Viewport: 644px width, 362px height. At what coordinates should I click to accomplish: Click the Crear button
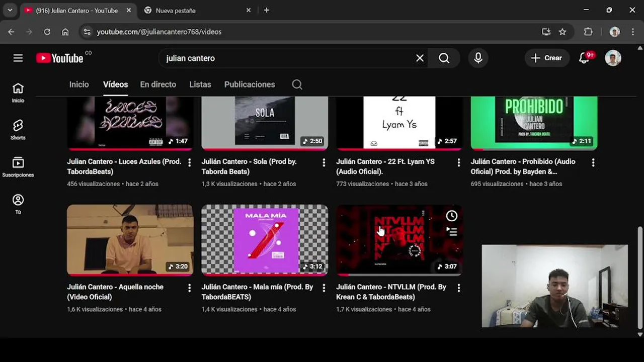point(547,58)
